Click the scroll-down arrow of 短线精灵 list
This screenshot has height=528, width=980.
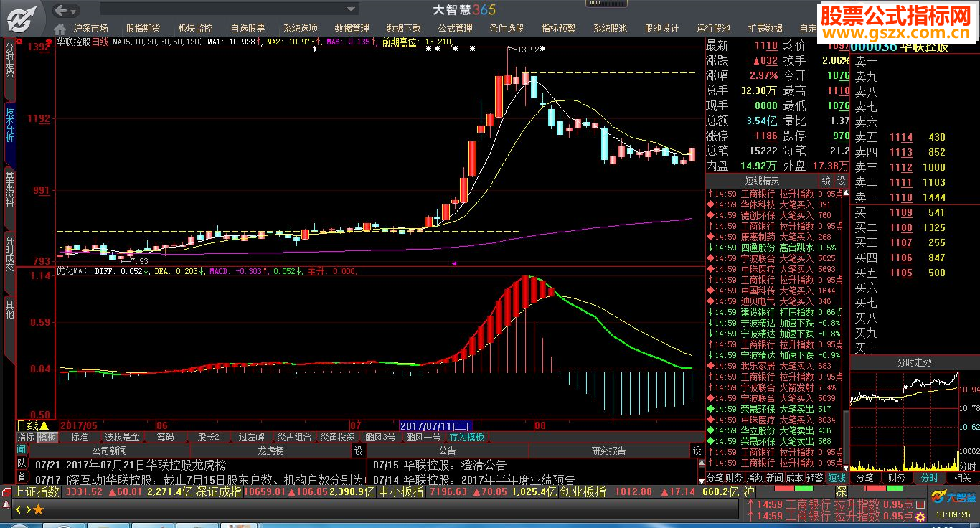[844, 466]
